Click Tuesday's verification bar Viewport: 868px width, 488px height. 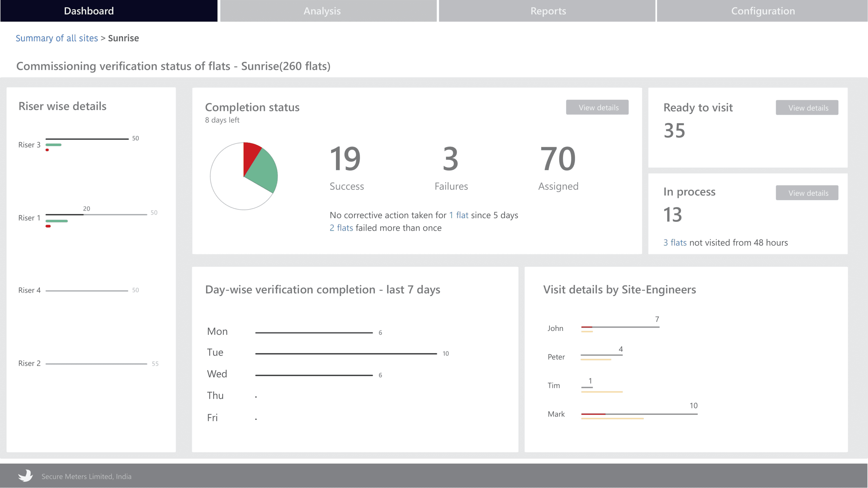click(x=346, y=354)
